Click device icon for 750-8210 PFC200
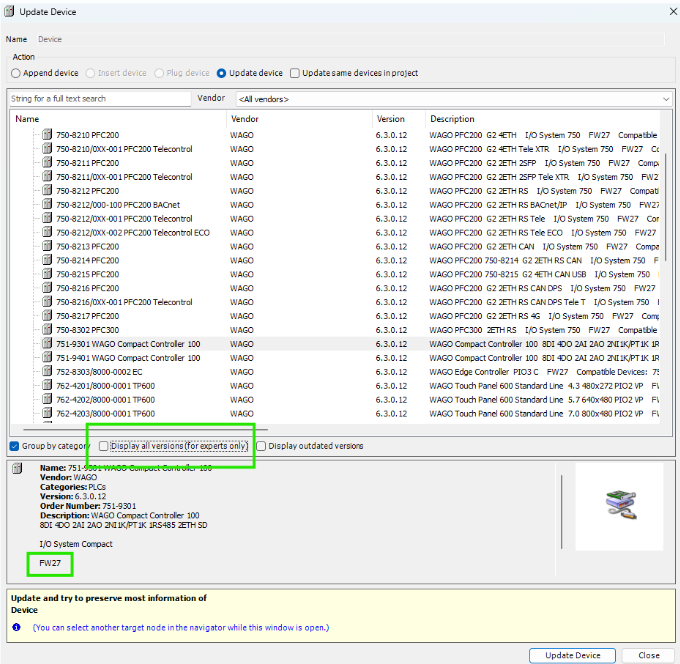 tap(47, 135)
